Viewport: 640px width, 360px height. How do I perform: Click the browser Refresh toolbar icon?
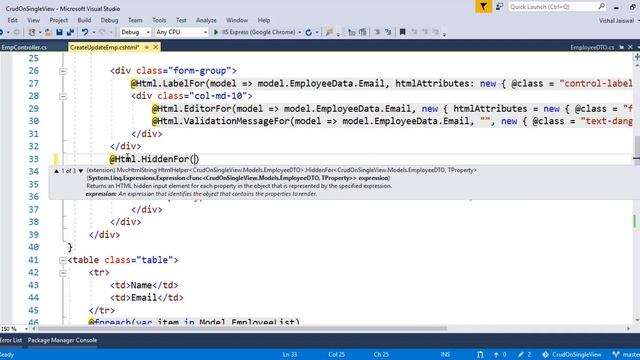click(x=309, y=32)
